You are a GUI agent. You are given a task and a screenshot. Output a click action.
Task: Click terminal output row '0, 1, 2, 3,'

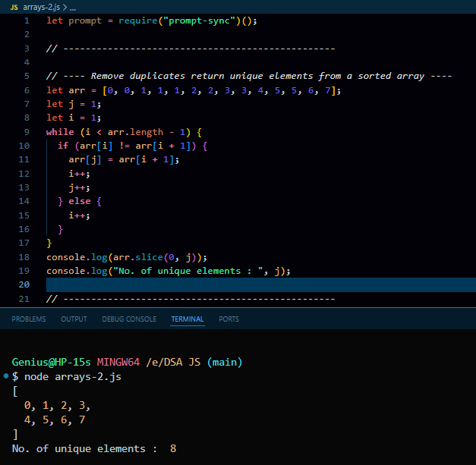pyautogui.click(x=57, y=406)
